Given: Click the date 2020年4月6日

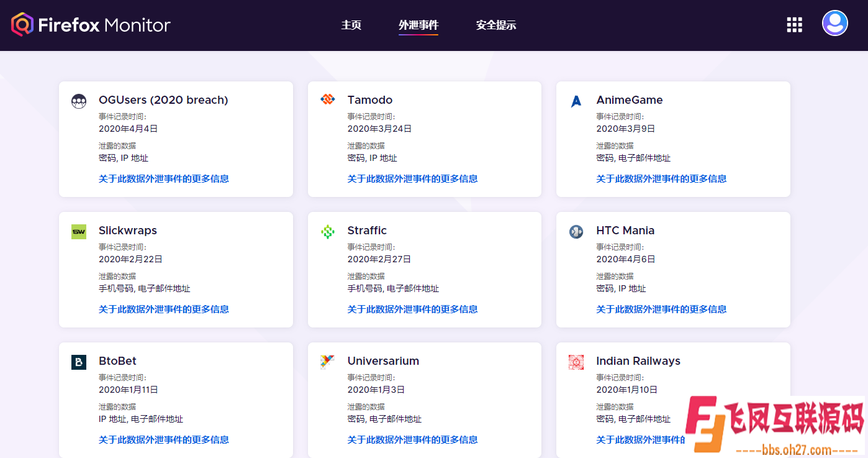Looking at the screenshot, I should (x=626, y=259).
